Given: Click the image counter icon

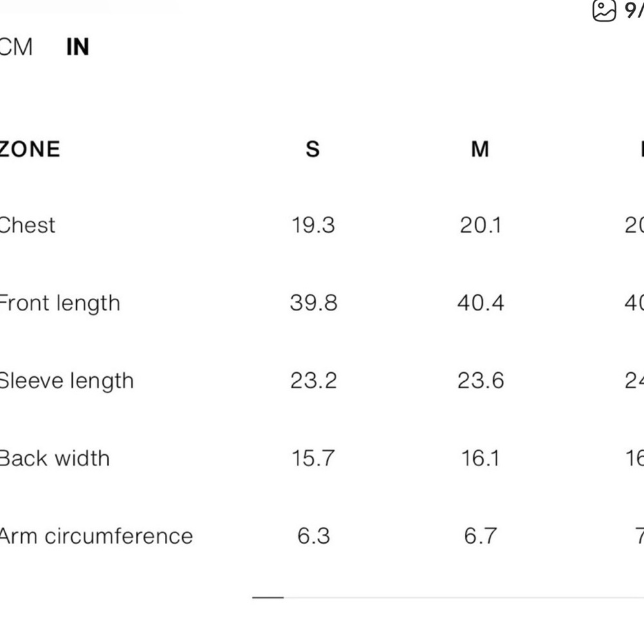Looking at the screenshot, I should [604, 11].
